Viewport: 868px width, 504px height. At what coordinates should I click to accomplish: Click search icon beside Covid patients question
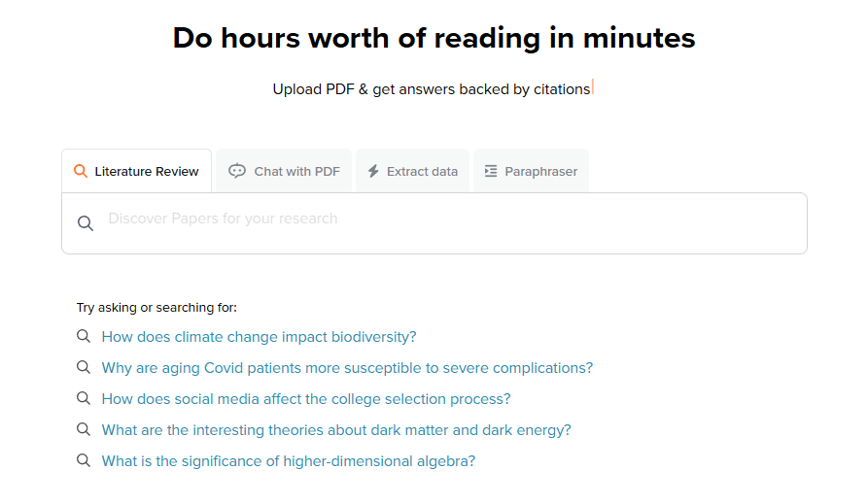(x=84, y=367)
